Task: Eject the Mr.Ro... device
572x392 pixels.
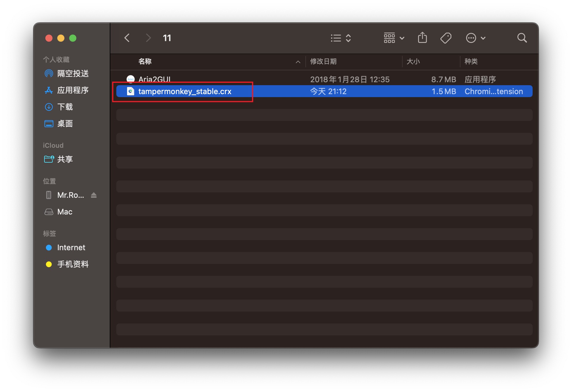Action: pos(94,195)
